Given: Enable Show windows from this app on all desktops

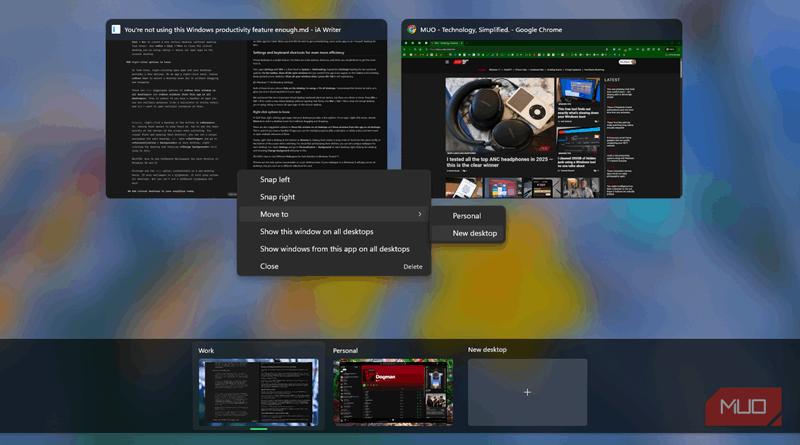Looking at the screenshot, I should 334,249.
